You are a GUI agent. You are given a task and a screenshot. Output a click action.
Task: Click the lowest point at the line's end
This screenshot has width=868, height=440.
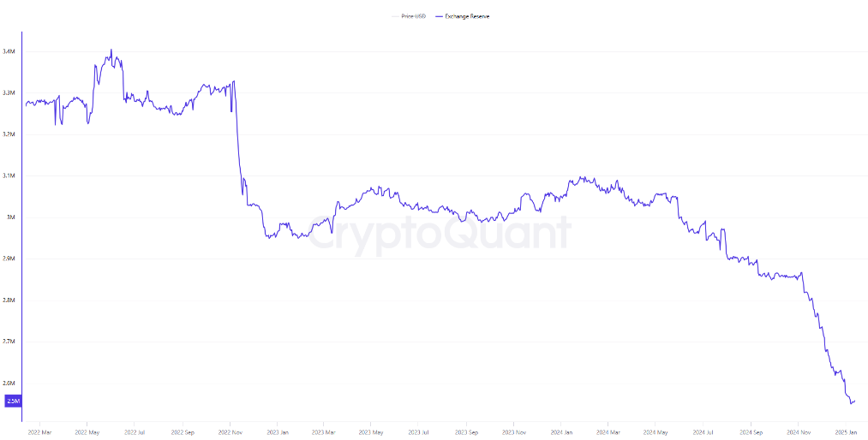point(850,403)
